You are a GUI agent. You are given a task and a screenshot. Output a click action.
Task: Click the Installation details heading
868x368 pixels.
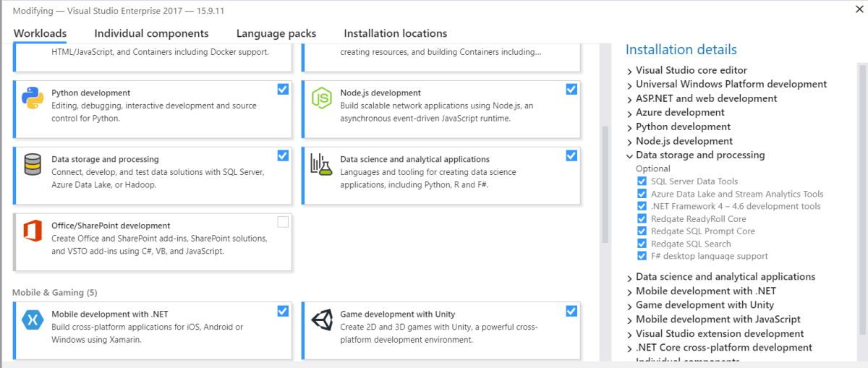(x=681, y=50)
